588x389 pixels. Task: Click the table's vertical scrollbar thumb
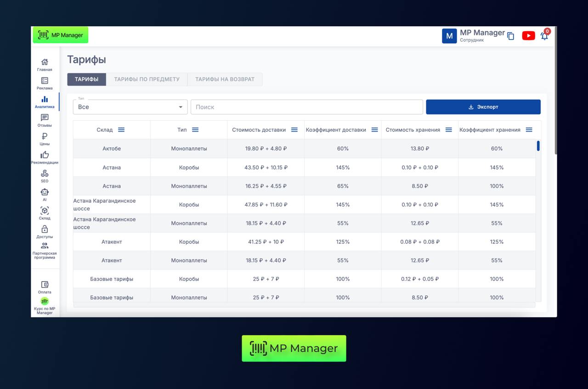[x=538, y=146]
